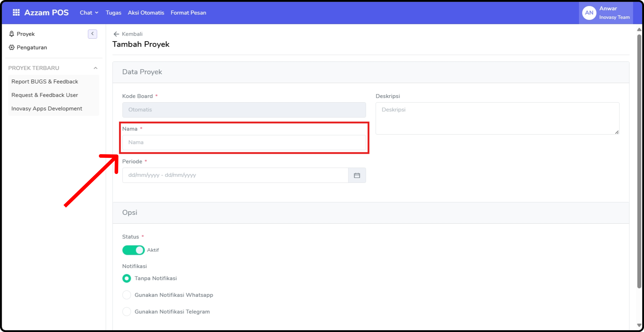Collapse the Proyek Terbaru section
The image size is (644, 332).
[95, 68]
